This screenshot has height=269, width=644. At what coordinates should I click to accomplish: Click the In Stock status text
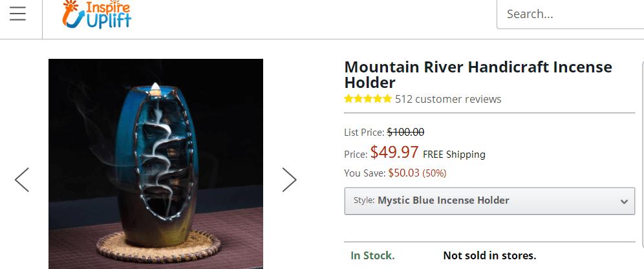[x=372, y=255]
